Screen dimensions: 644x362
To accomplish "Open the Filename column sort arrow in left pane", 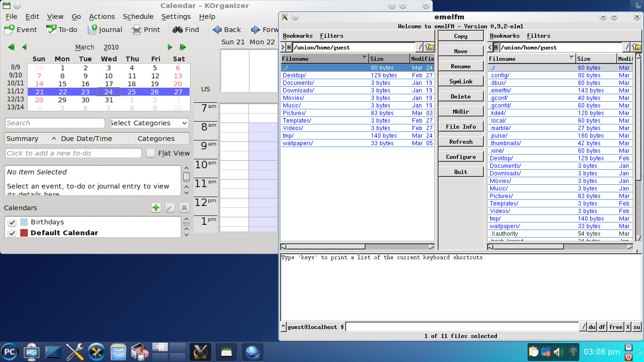I will coord(364,58).
